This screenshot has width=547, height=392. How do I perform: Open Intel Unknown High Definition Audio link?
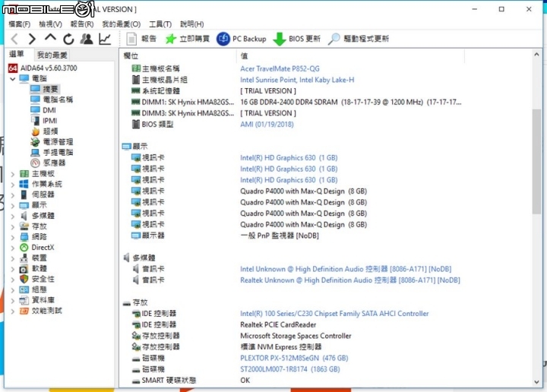[x=346, y=269]
